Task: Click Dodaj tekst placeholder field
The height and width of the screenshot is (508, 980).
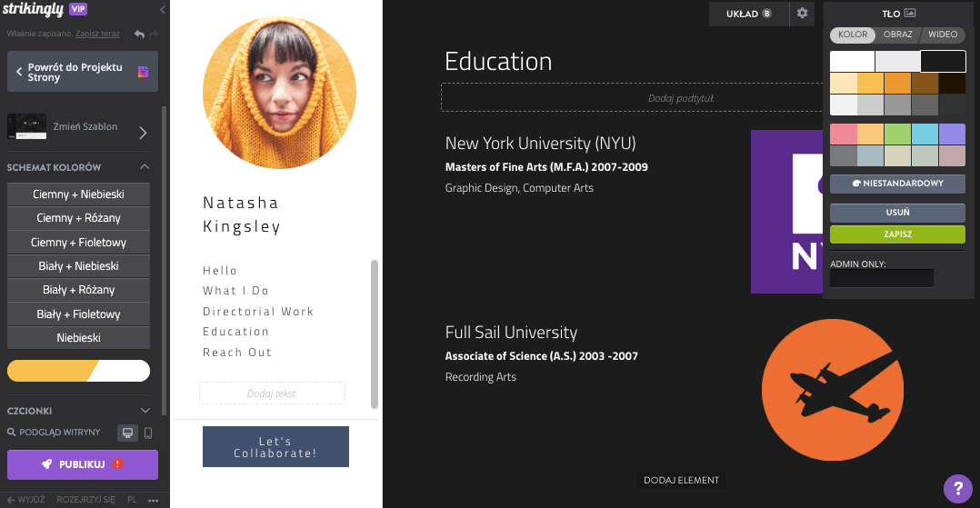Action: pos(272,393)
